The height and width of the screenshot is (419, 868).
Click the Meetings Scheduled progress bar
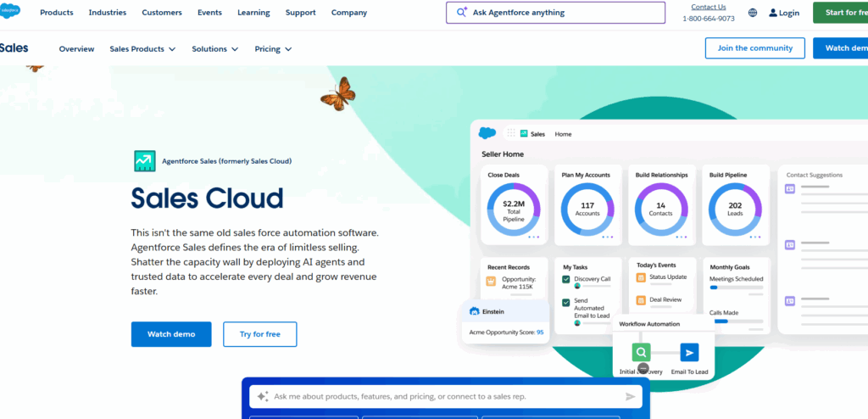coord(736,288)
